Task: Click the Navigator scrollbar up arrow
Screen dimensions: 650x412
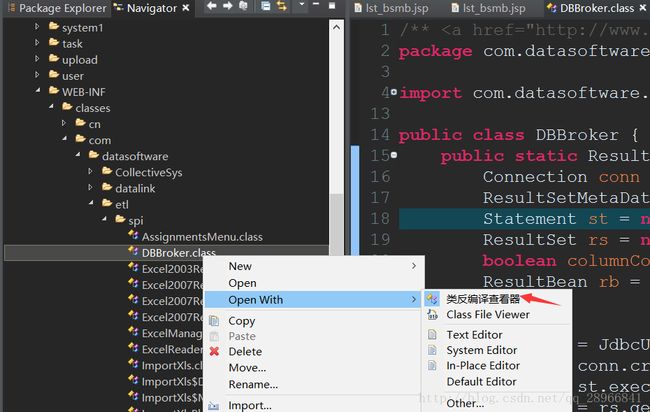Action: click(x=336, y=27)
